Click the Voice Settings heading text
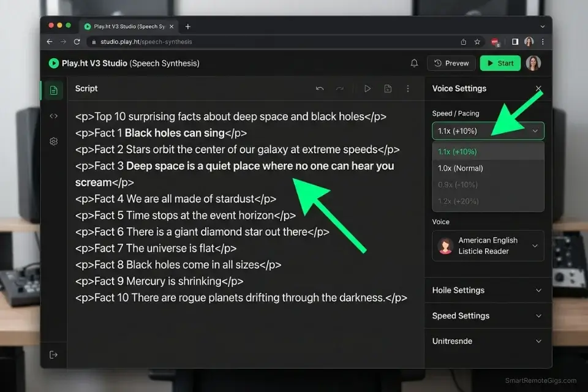This screenshot has width=588, height=392. click(459, 89)
